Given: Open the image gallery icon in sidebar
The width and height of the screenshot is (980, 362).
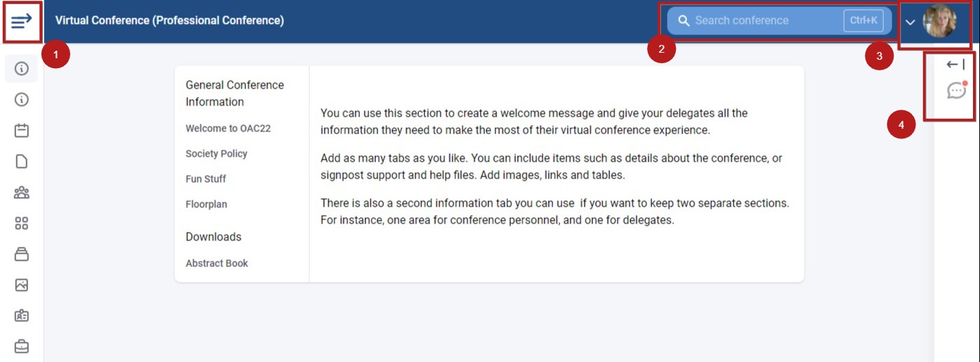Looking at the screenshot, I should (22, 285).
